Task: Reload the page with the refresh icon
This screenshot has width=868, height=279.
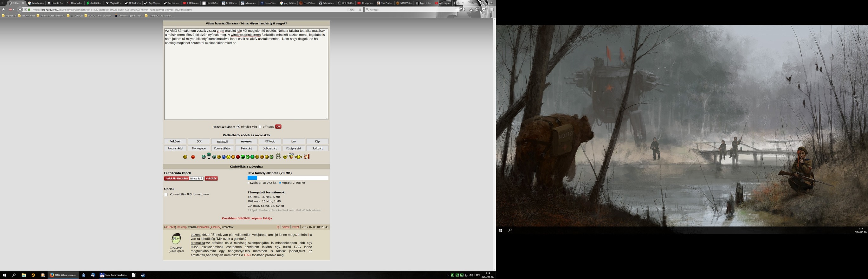Action: [360, 10]
